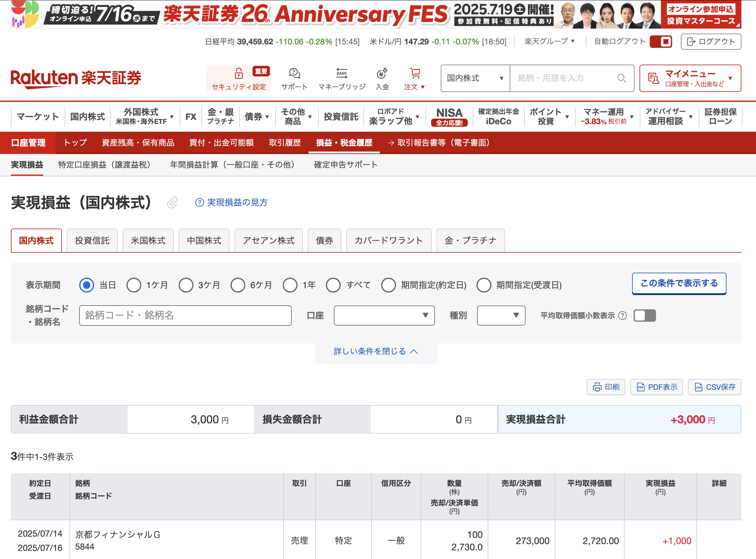Select 期間指定(受渡日) radio button
756x559 pixels.
click(x=484, y=285)
